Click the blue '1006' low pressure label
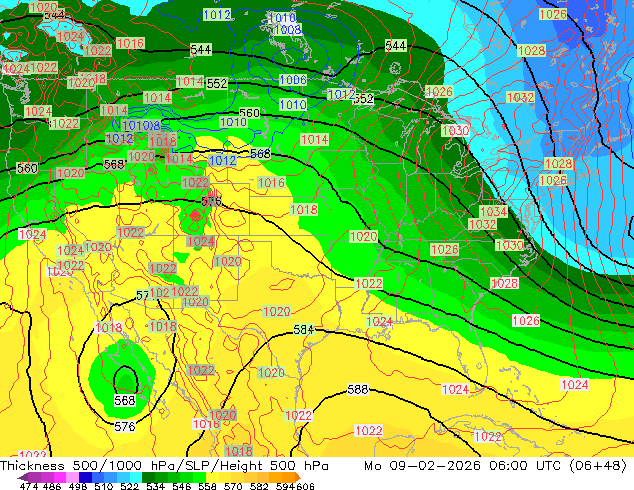Viewport: 634px width, 490px height. coord(293,80)
